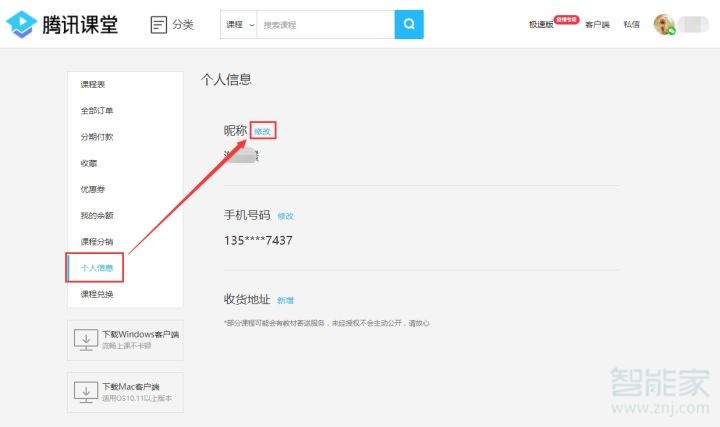Open the 分类 category menu icon
The height and width of the screenshot is (427, 720).
point(158,24)
